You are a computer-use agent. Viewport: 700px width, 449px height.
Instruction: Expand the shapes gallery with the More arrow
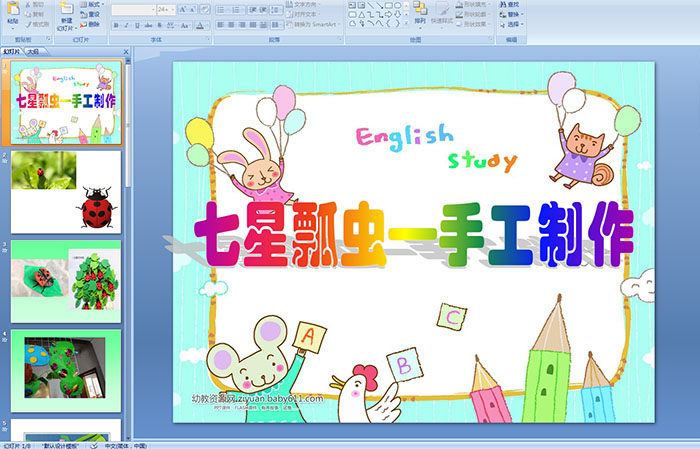tap(406, 23)
